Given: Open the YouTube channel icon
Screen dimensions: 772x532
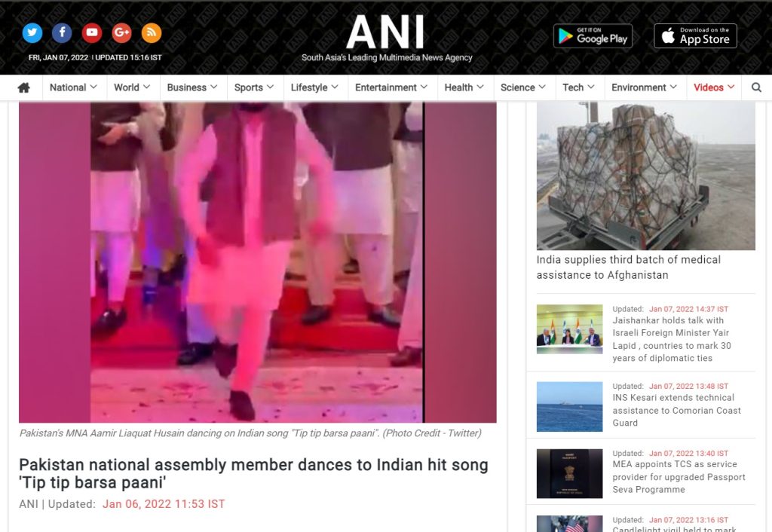Looking at the screenshot, I should point(92,32).
